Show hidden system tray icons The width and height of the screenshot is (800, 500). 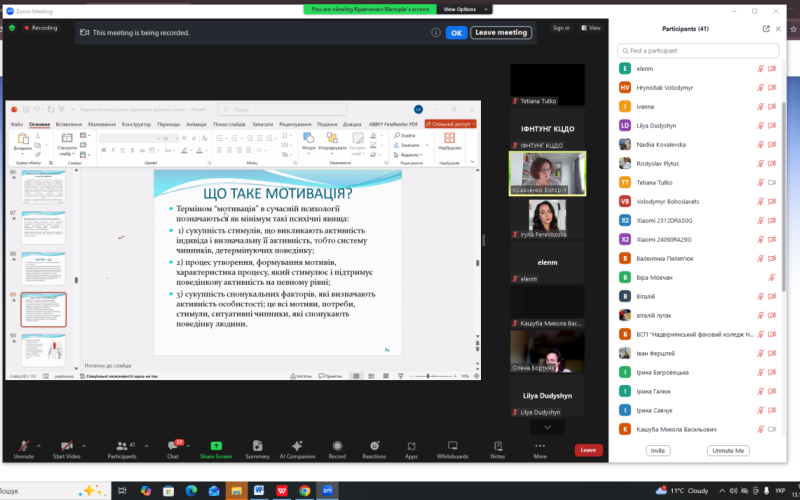[x=722, y=491]
